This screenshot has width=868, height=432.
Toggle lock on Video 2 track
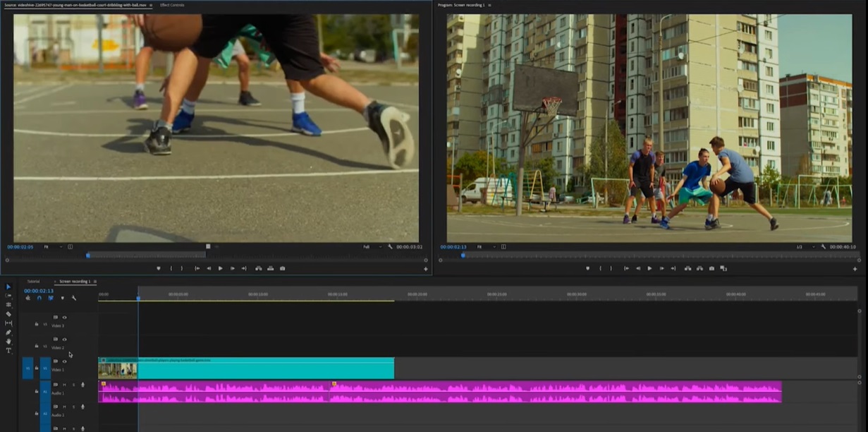click(37, 346)
